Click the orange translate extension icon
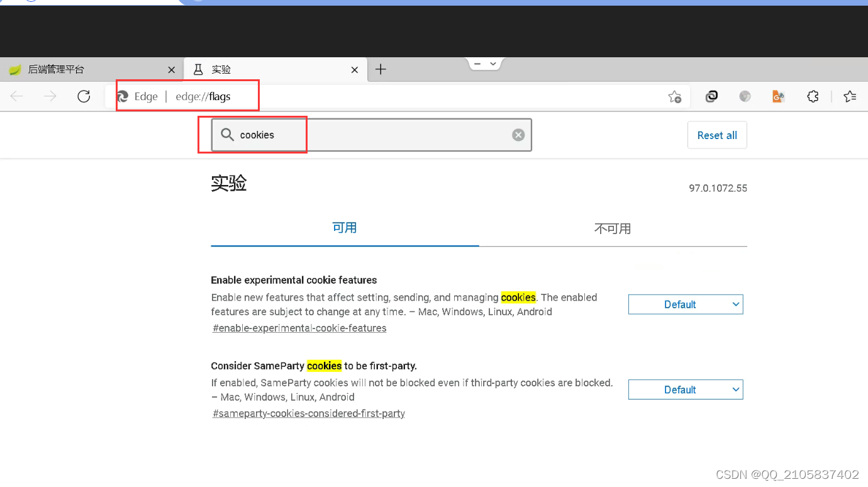Screen dimensions: 868x487 tap(778, 96)
